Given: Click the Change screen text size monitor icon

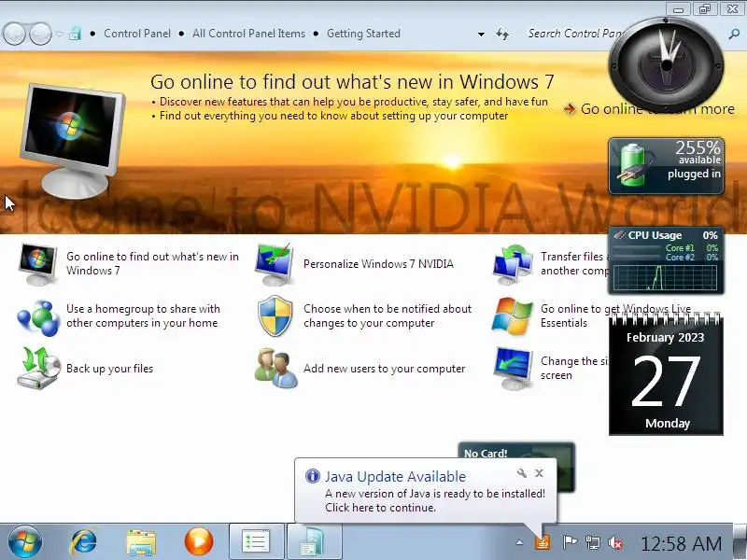Looking at the screenshot, I should click(513, 368).
